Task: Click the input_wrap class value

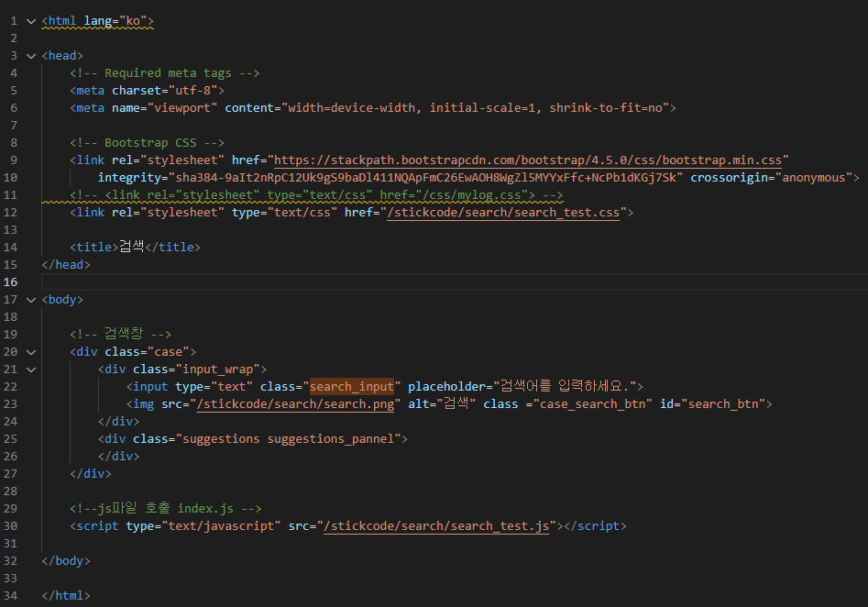Action: pyautogui.click(x=217, y=370)
